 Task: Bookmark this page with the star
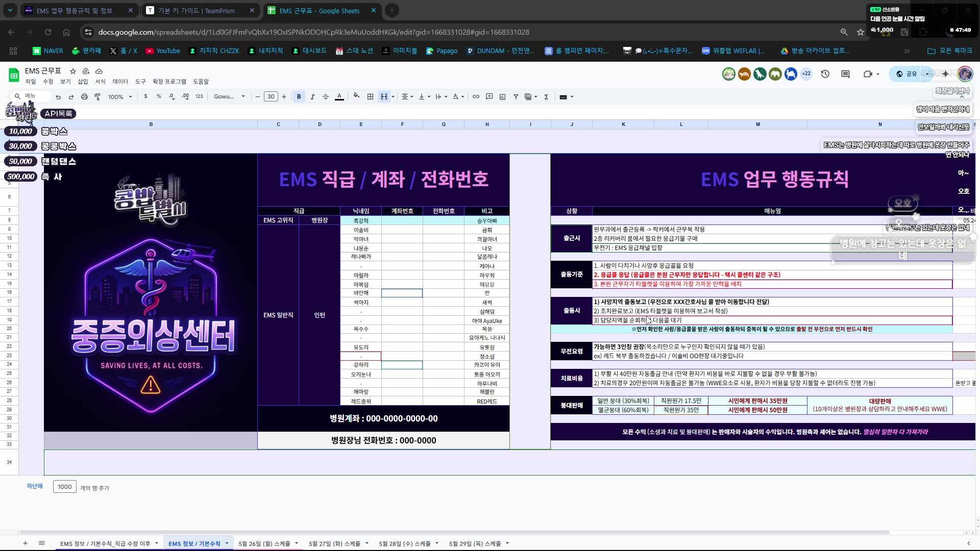point(861,32)
